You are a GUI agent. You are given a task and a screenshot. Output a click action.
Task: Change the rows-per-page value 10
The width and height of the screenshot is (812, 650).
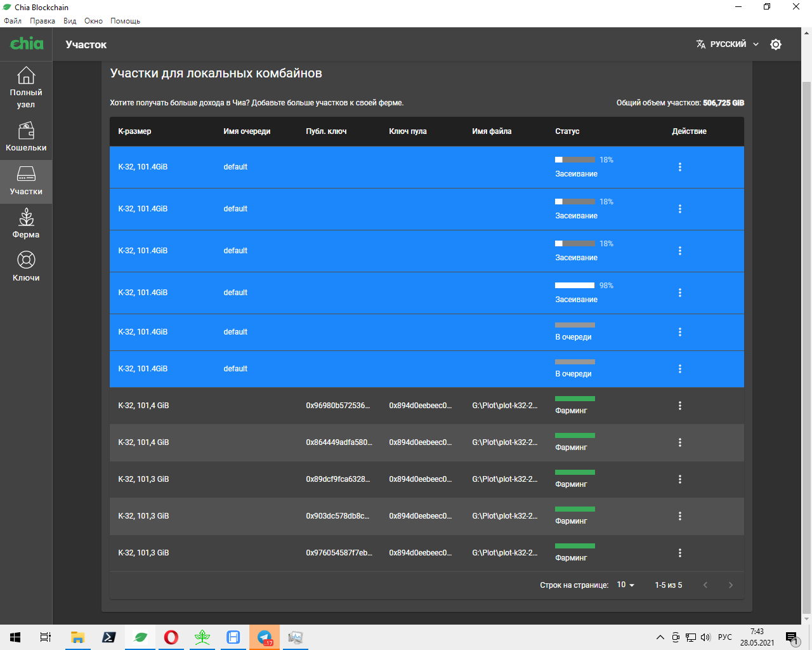coord(625,585)
